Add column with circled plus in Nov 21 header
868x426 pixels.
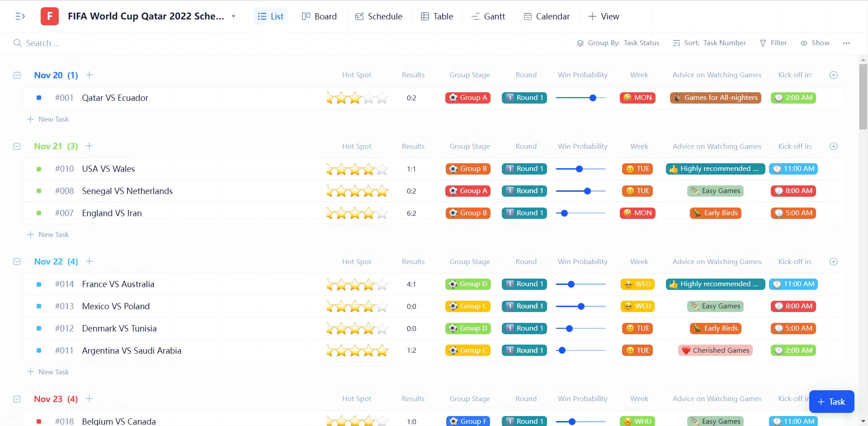(834, 146)
